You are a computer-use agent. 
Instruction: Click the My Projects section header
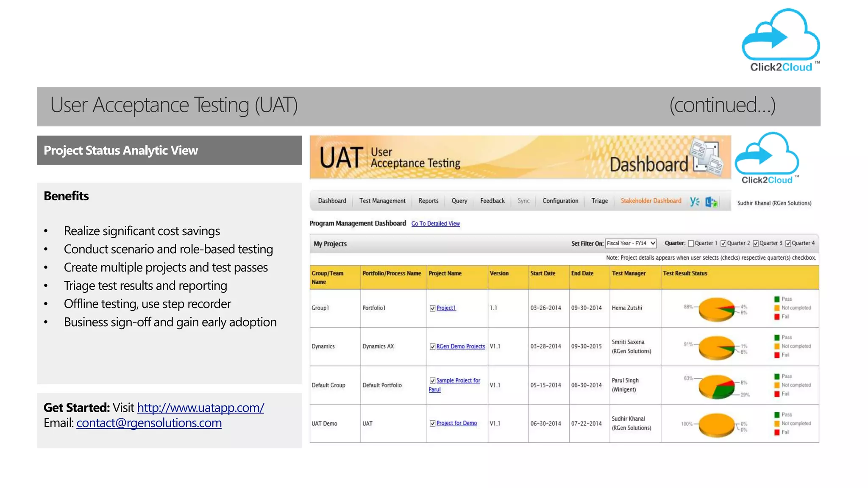pyautogui.click(x=330, y=244)
